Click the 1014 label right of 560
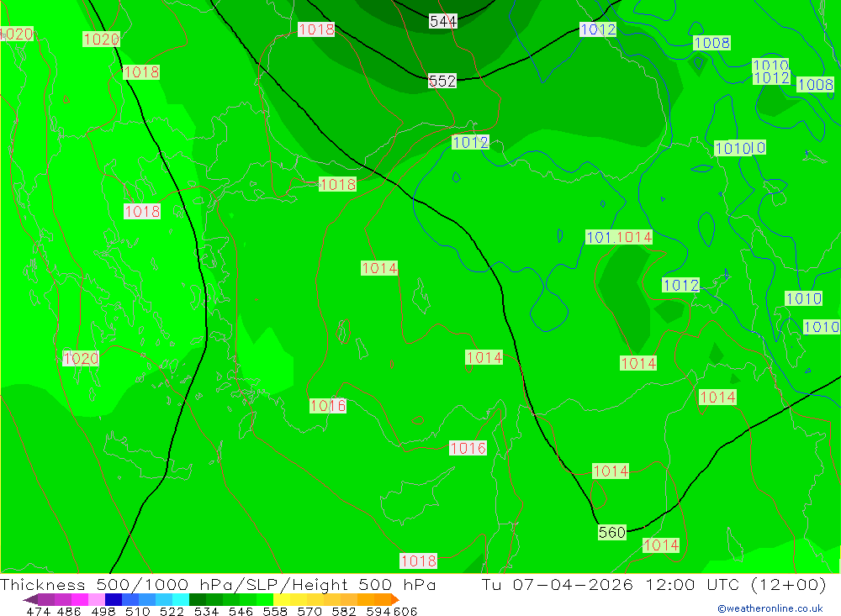 (x=661, y=545)
